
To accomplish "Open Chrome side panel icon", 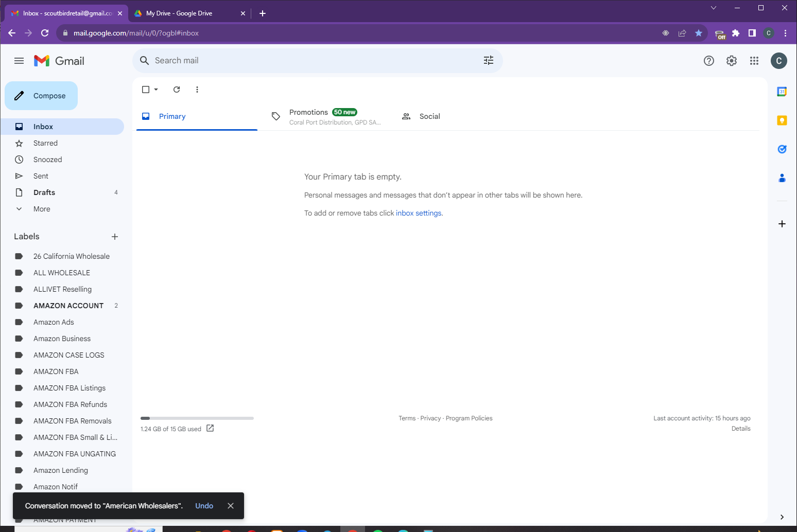I will click(752, 33).
